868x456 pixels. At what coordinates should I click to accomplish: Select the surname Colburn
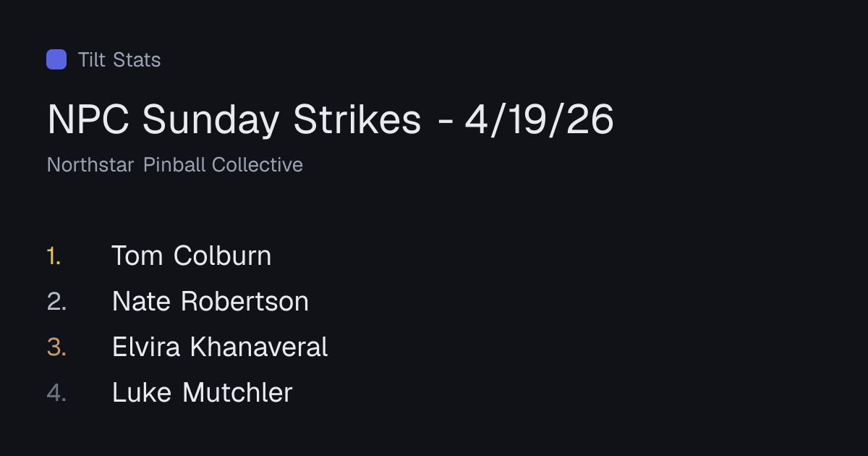[x=223, y=256]
